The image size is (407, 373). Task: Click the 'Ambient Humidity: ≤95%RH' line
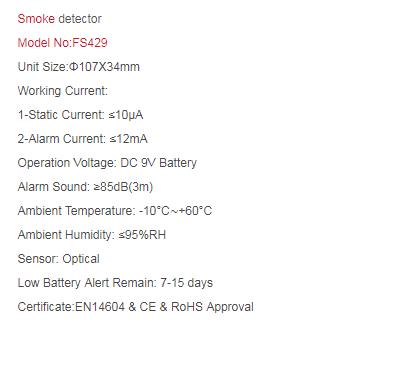click(92, 235)
